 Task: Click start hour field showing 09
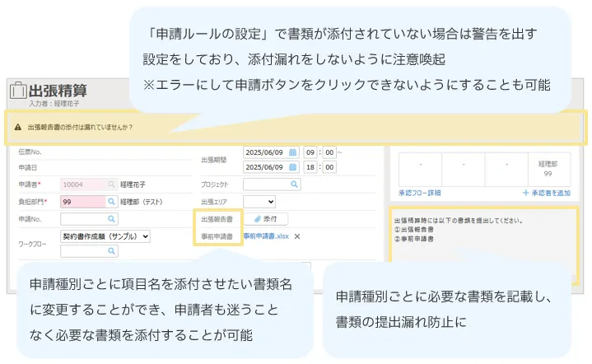click(x=310, y=152)
